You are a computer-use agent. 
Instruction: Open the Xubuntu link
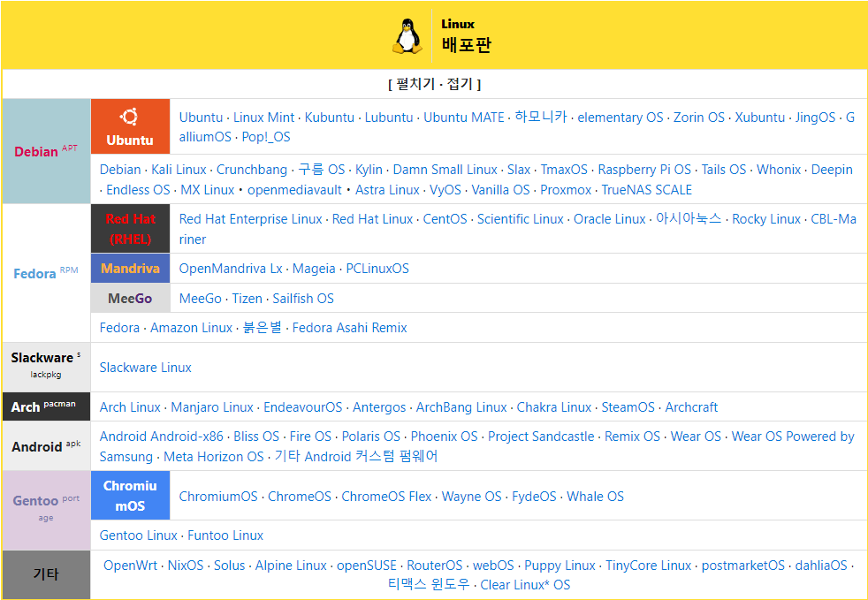click(x=759, y=118)
